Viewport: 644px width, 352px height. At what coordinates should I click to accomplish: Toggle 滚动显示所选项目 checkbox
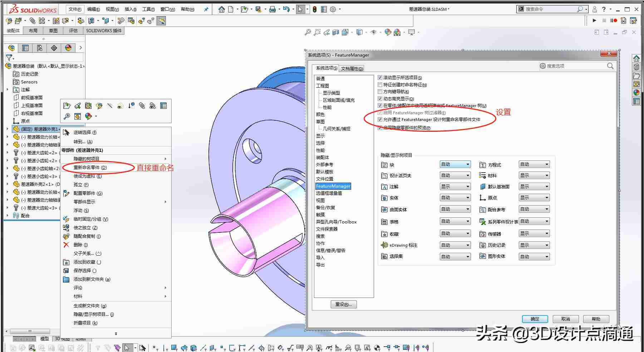[380, 77]
